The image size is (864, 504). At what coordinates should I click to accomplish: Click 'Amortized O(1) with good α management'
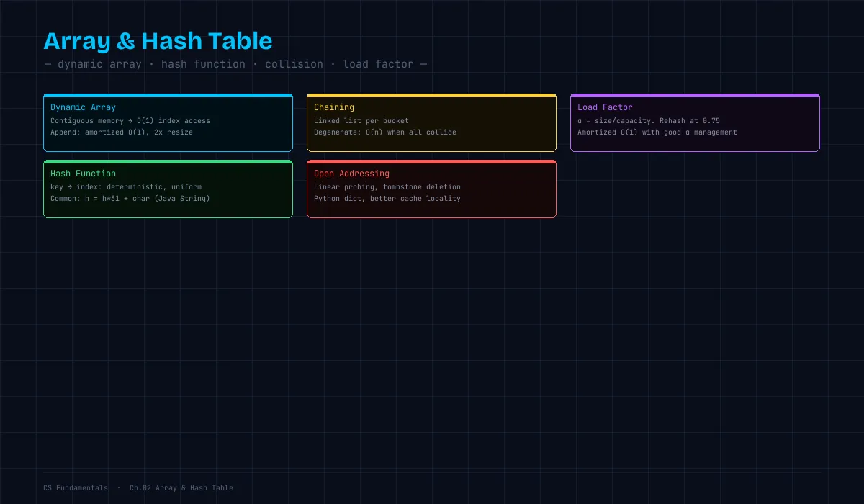coord(657,132)
